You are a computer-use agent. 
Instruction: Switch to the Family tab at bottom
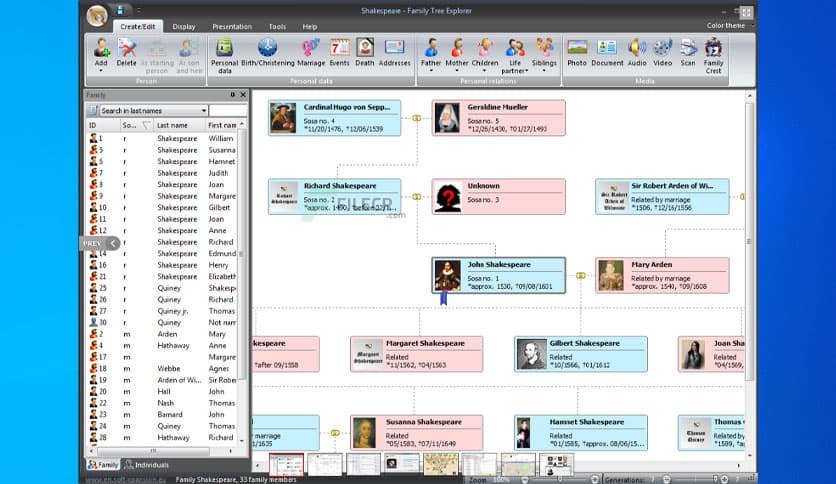(x=103, y=465)
